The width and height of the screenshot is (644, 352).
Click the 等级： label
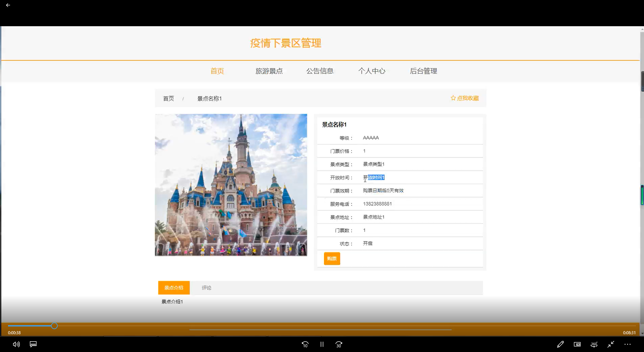346,138
